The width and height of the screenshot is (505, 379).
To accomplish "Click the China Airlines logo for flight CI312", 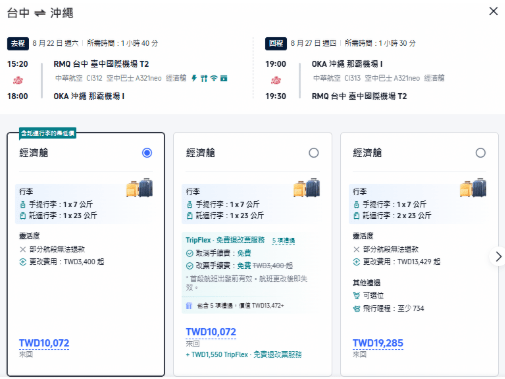I will tap(18, 80).
